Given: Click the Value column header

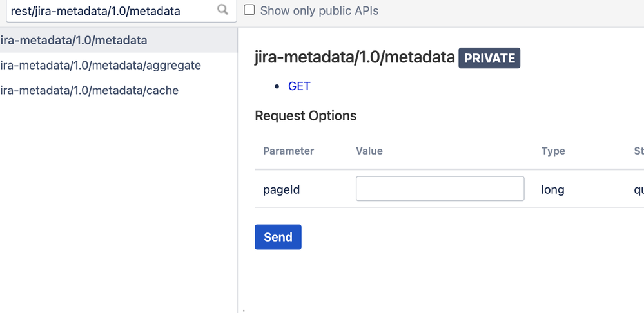Looking at the screenshot, I should pos(369,151).
